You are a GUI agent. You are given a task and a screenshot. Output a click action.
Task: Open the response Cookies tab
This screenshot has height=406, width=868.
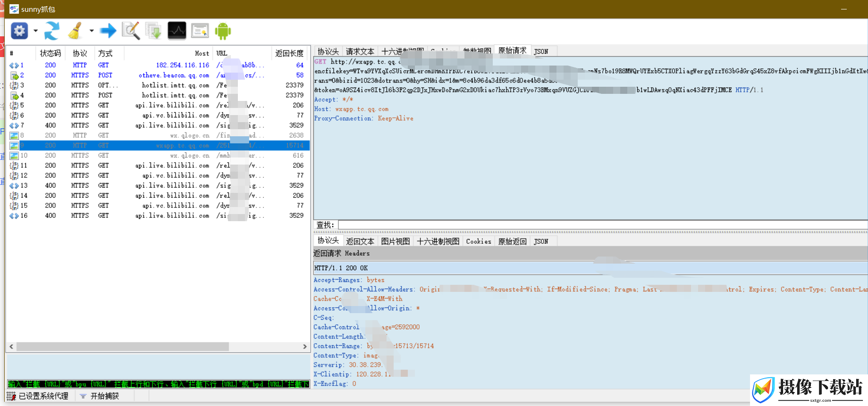(x=479, y=241)
